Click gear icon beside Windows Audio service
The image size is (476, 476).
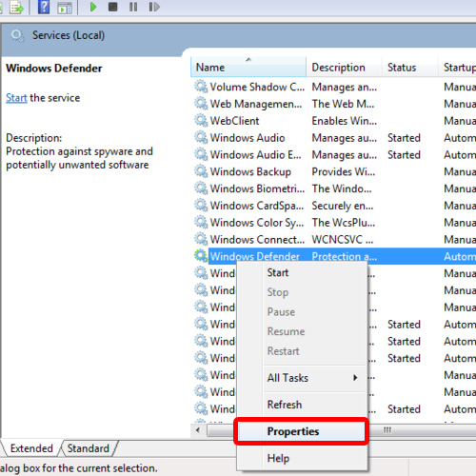coord(201,137)
